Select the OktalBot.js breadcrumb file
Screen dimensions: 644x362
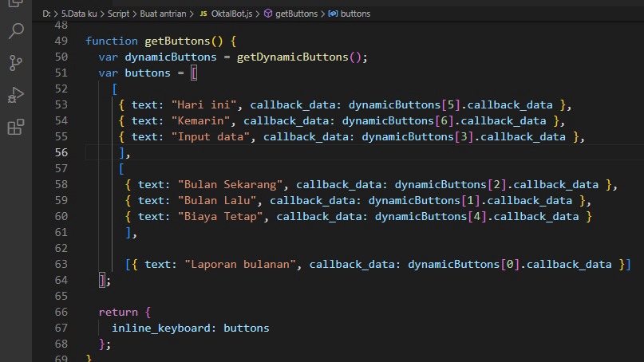point(231,14)
